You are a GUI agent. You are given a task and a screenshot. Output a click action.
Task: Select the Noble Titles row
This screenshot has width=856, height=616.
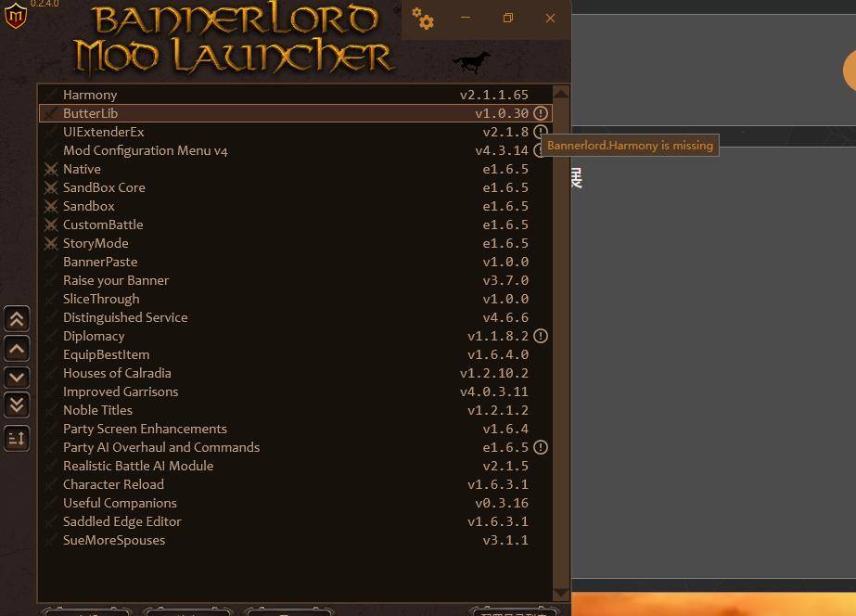(295, 410)
